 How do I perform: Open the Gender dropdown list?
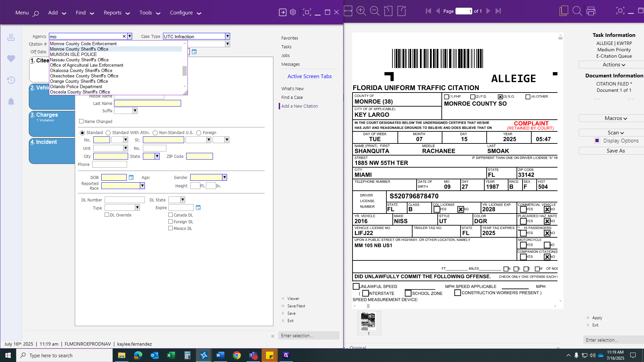coord(224,177)
